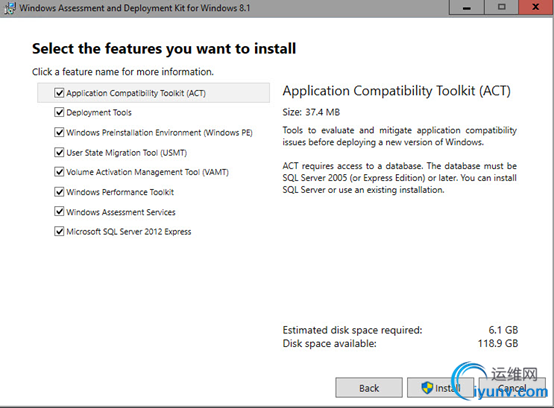Minimize the ADK setup window
554x408 pixels.
(466, 7)
